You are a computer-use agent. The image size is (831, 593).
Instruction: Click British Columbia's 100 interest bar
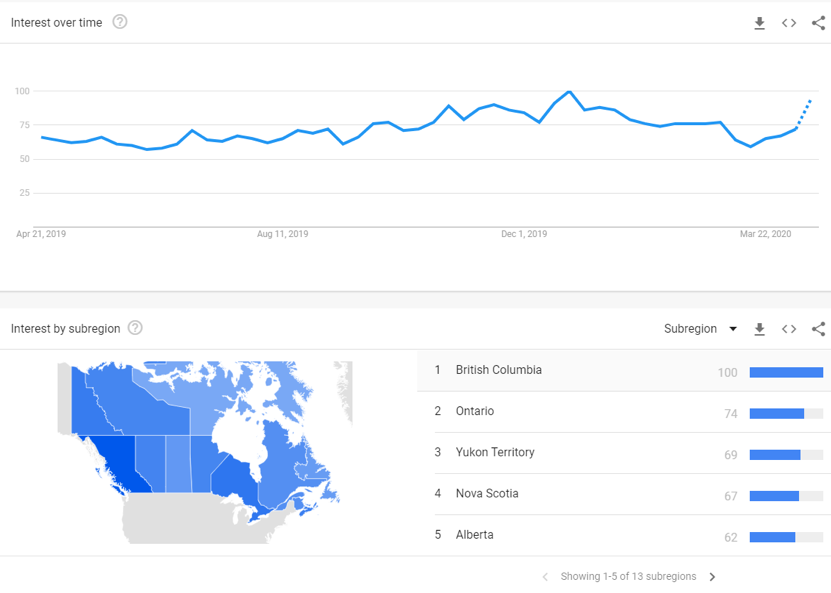[786, 373]
